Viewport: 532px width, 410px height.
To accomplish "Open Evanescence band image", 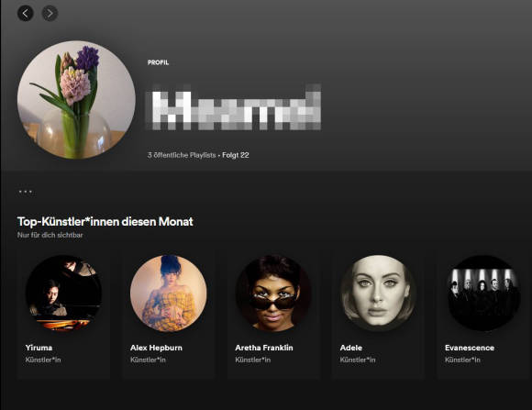I will [x=483, y=294].
